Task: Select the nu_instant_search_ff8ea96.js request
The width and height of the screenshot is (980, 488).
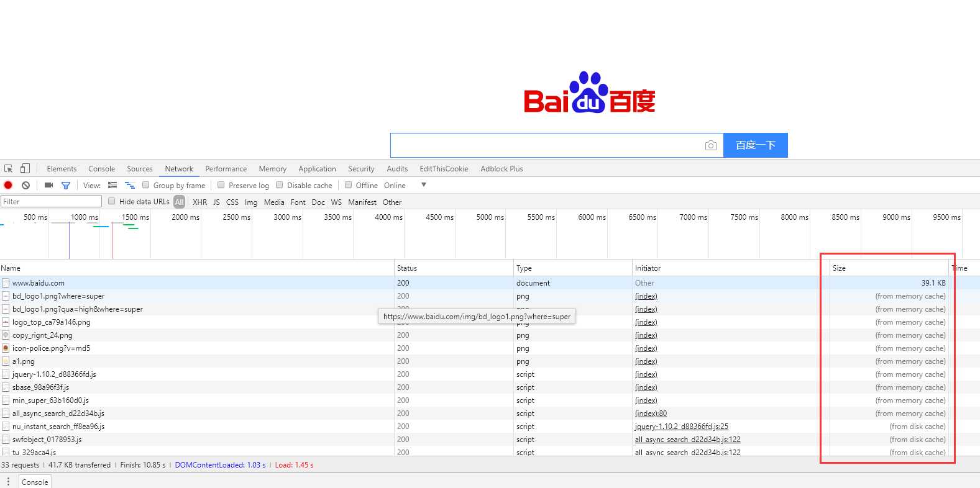Action: point(490,427)
